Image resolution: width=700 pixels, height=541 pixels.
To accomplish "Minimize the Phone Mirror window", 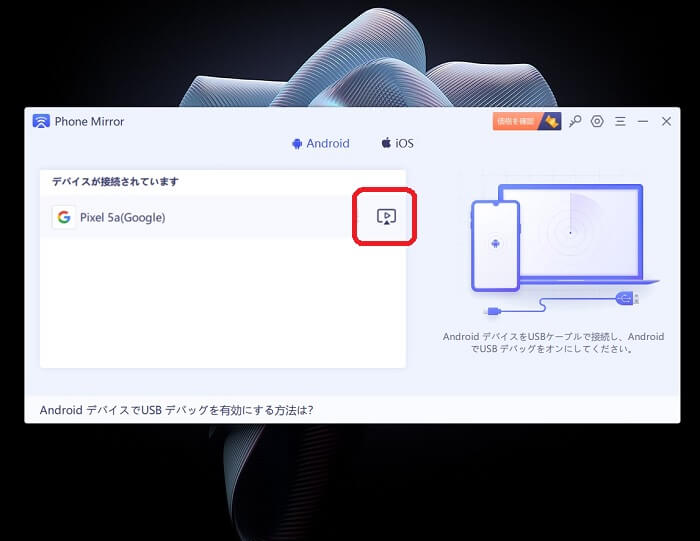I will tap(643, 121).
